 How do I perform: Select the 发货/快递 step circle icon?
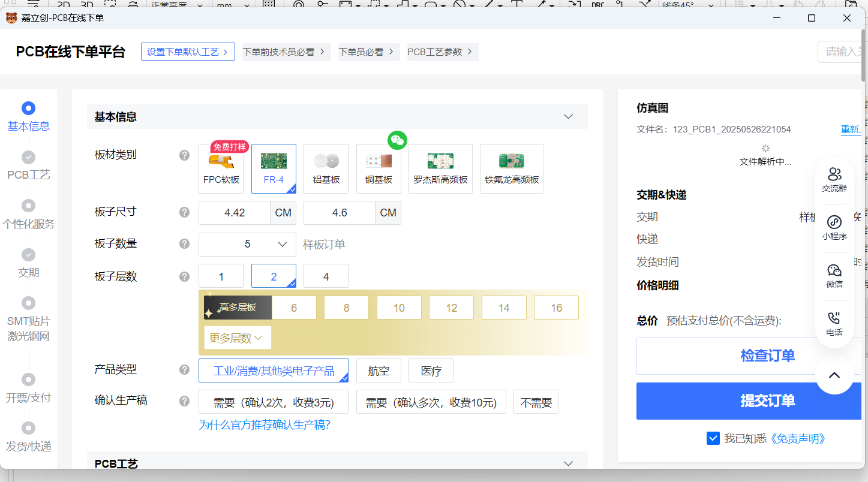[28, 428]
